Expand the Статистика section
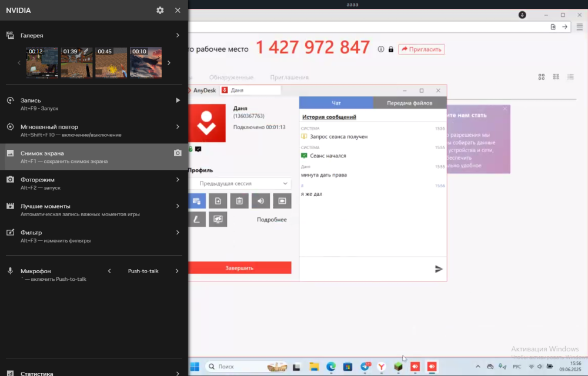The height and width of the screenshot is (376, 588). click(x=178, y=373)
